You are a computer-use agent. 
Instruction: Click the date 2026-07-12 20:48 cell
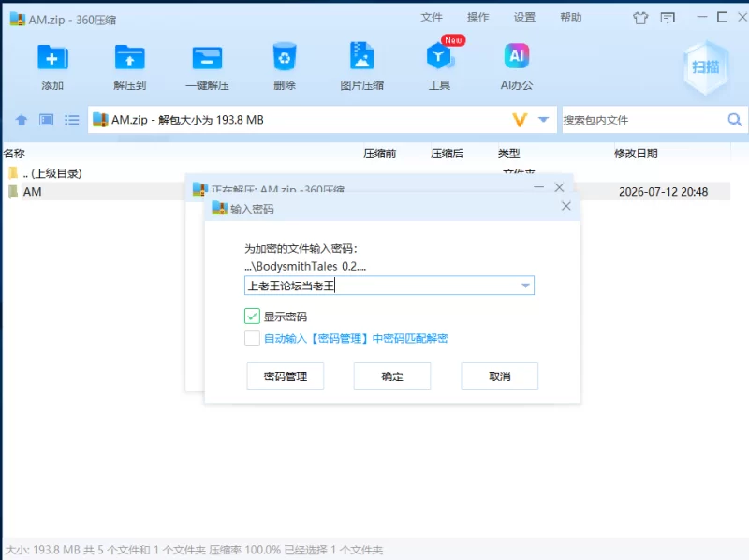(x=663, y=192)
